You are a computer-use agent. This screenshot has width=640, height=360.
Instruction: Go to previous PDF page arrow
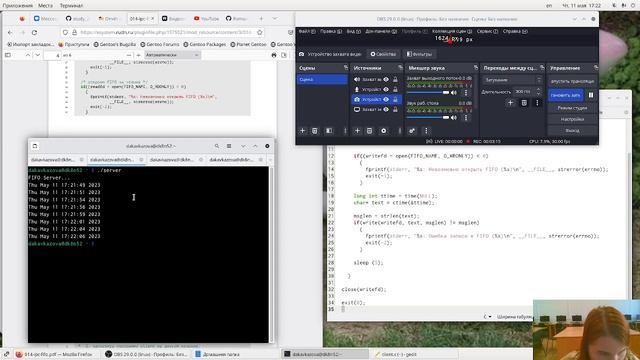click(x=28, y=55)
